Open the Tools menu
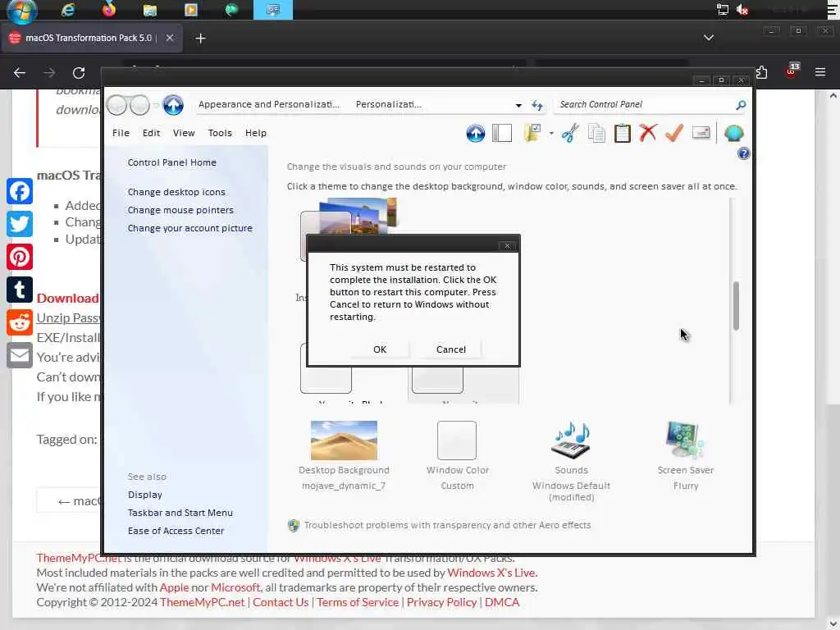 click(x=220, y=133)
